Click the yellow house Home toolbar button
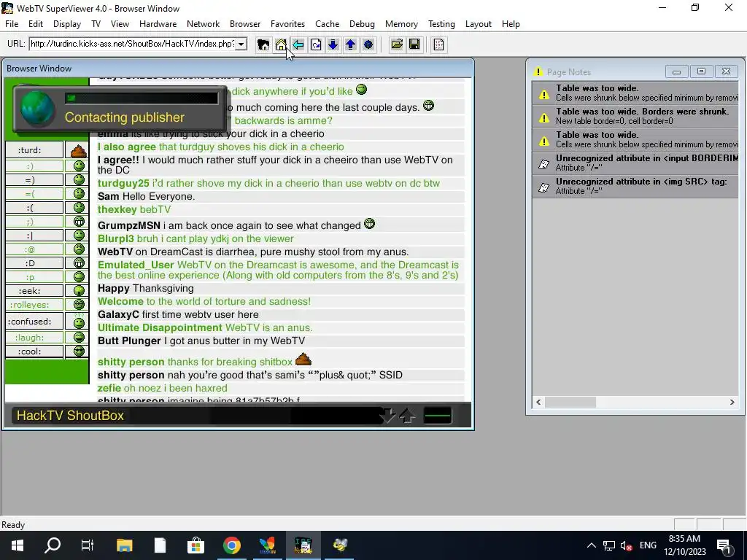 (281, 44)
